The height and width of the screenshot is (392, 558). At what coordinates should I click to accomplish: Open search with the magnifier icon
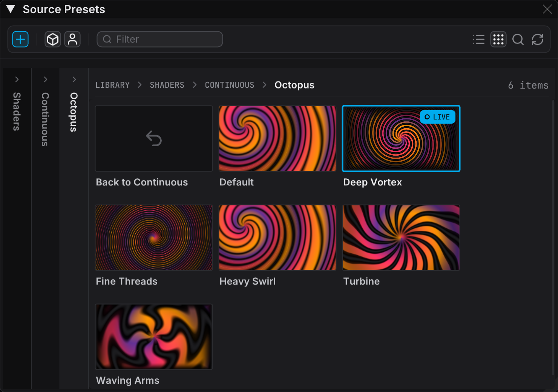(518, 39)
